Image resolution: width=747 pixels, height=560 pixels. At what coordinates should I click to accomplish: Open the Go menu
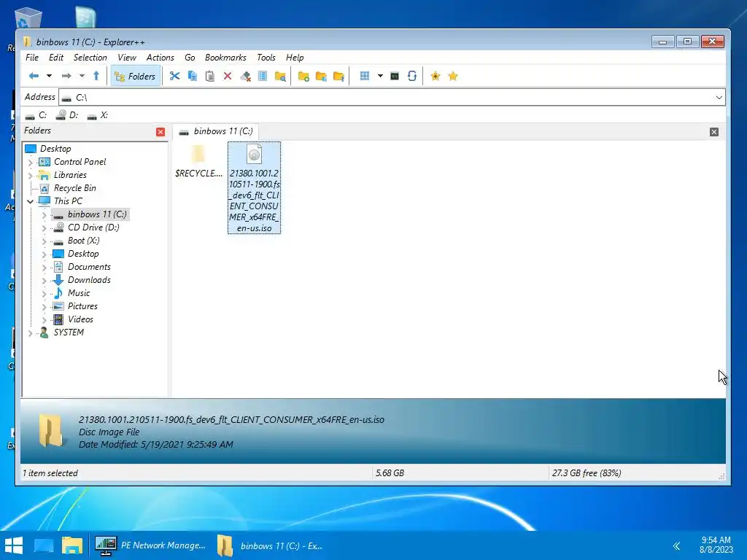pos(190,58)
